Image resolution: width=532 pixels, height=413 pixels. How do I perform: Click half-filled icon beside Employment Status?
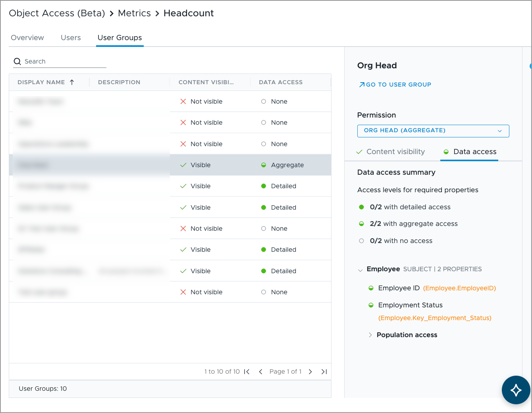(x=371, y=305)
